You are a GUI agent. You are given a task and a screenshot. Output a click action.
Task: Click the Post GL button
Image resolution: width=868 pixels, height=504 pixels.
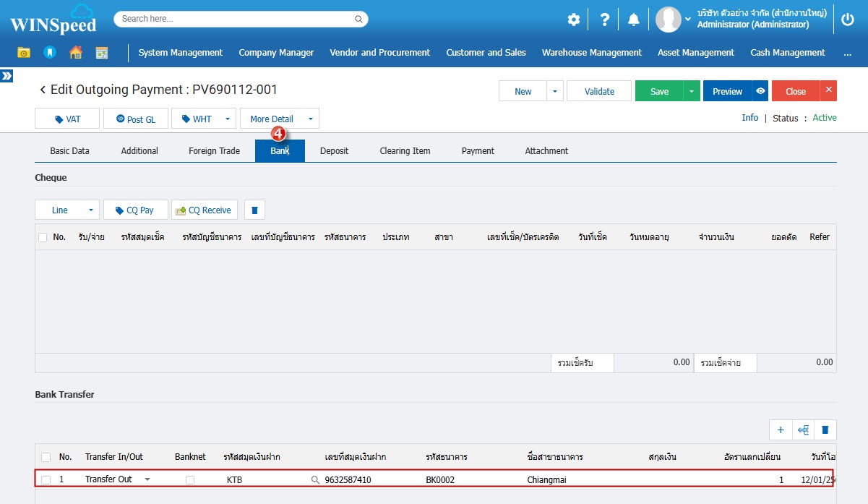tap(136, 119)
